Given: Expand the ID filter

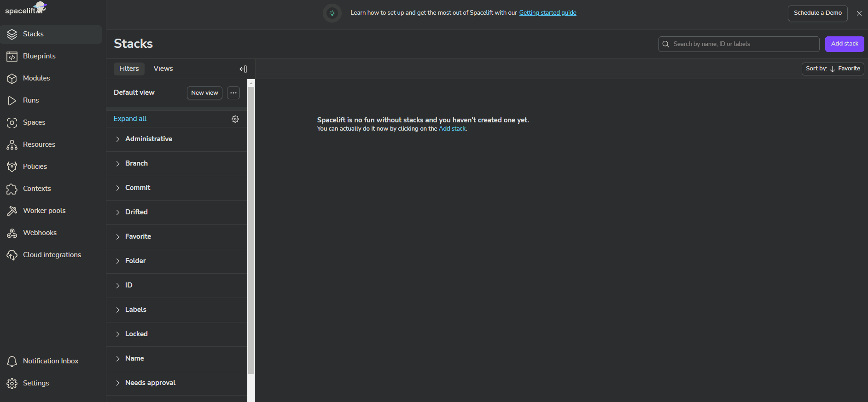Looking at the screenshot, I should click(177, 285).
